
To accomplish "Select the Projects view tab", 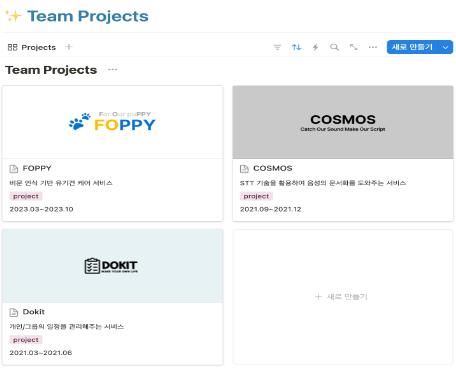I will pyautogui.click(x=32, y=47).
